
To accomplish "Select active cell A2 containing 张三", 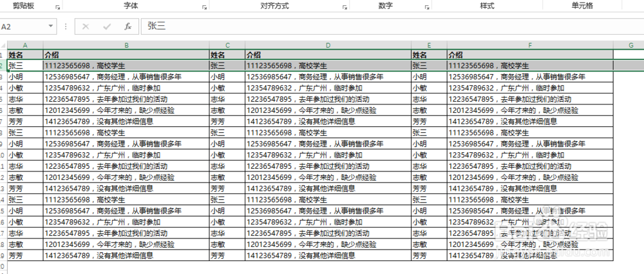I will 25,65.
